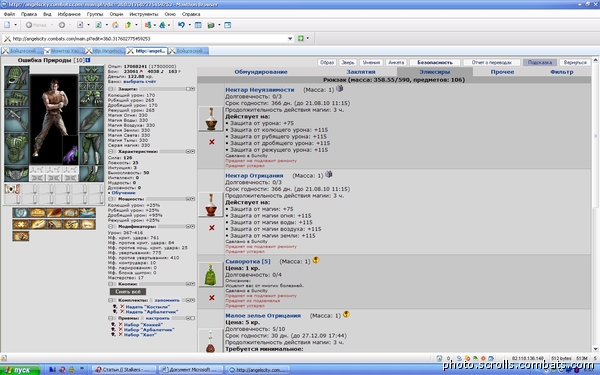Click the Сыворотка green potion image
The image size is (600, 375).
click(210, 274)
